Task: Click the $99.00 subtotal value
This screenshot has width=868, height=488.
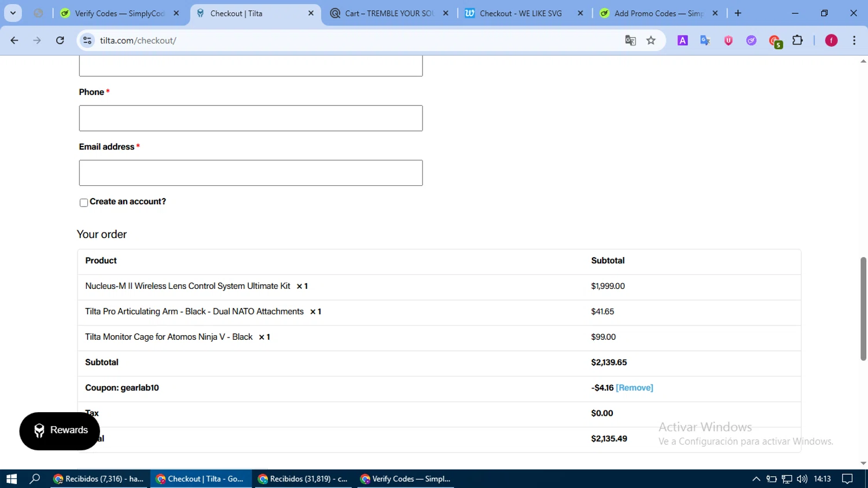Action: tap(604, 337)
